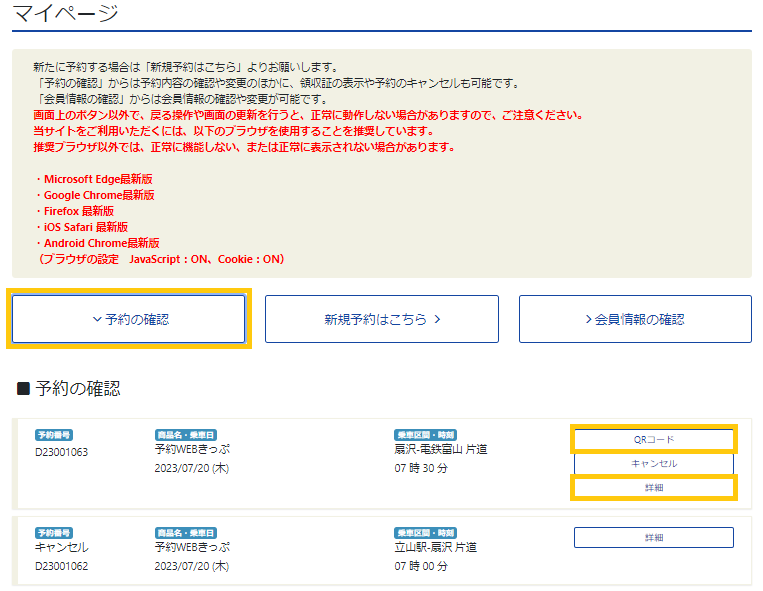Show QRコード for reservation D23001063

click(654, 439)
